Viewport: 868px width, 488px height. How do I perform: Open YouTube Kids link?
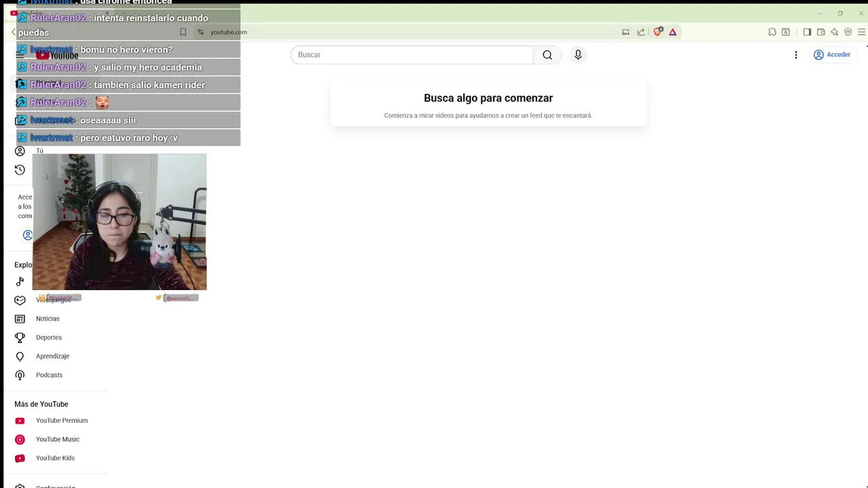pos(55,458)
